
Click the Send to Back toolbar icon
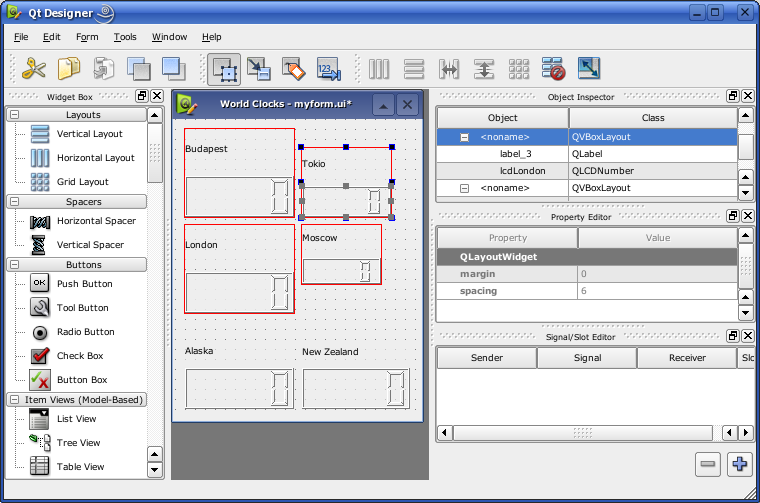tap(139, 68)
